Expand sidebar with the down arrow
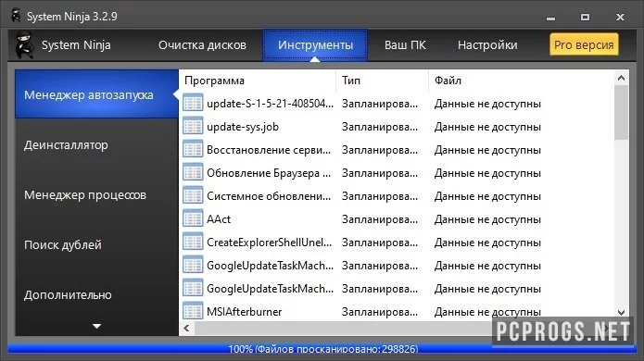Screen dimensions: 644x361 click(96, 326)
